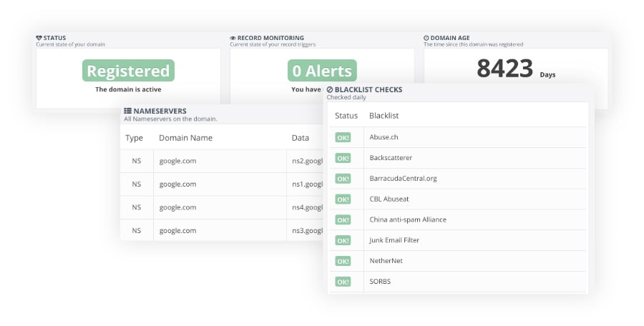Click the ban icon beside BLACKLIST CHECKS

coord(330,90)
